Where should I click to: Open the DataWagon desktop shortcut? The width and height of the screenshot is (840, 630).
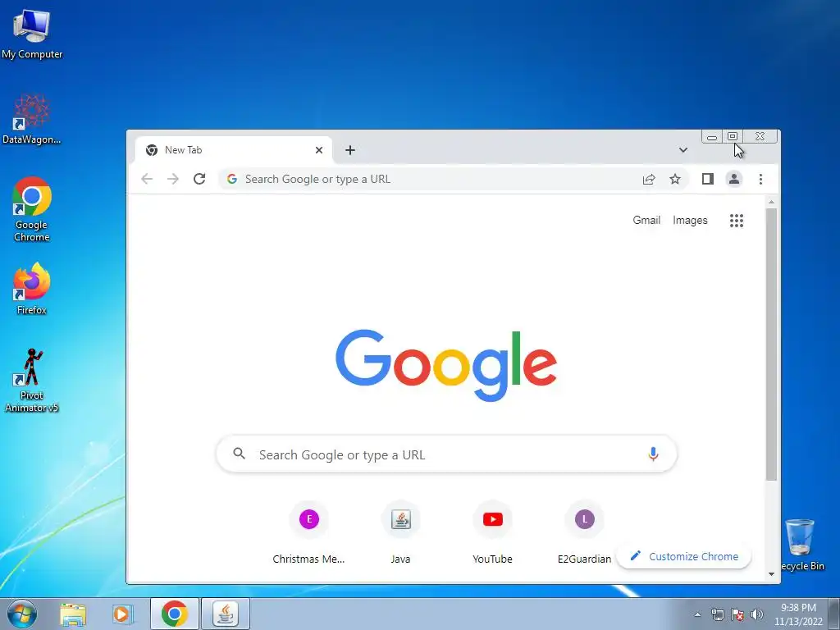[32, 120]
